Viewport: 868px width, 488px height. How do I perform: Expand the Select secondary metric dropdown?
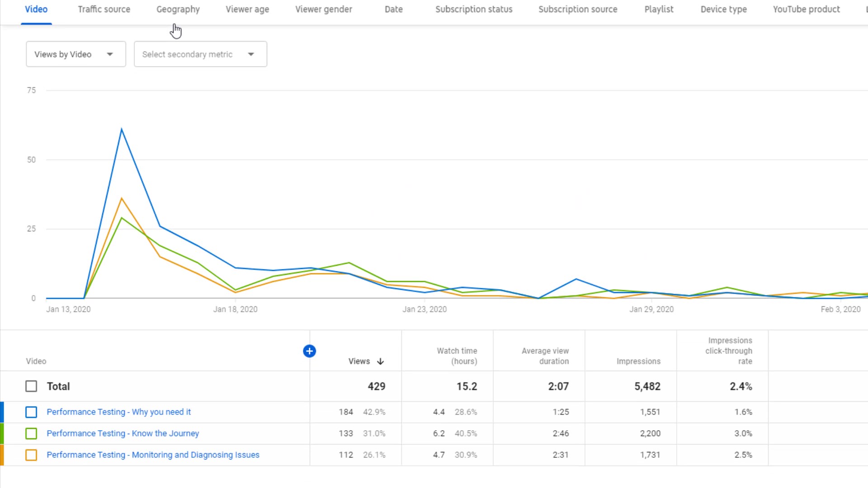(x=200, y=54)
